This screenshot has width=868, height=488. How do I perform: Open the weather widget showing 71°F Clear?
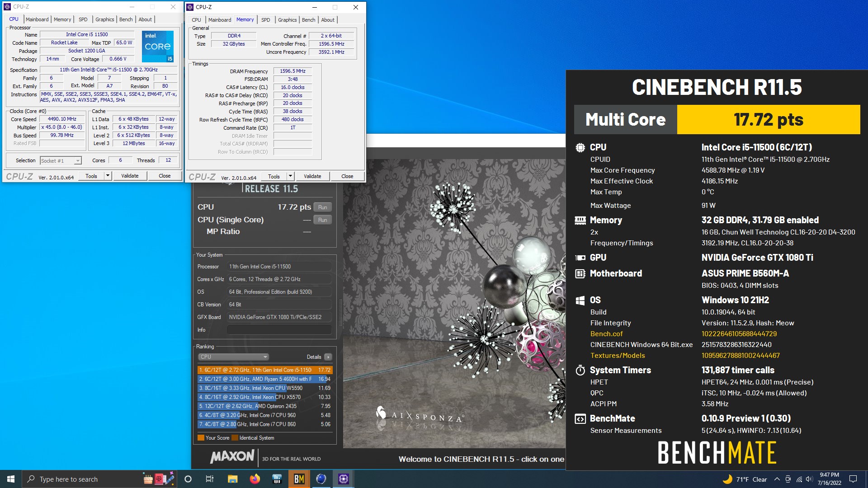coord(745,479)
